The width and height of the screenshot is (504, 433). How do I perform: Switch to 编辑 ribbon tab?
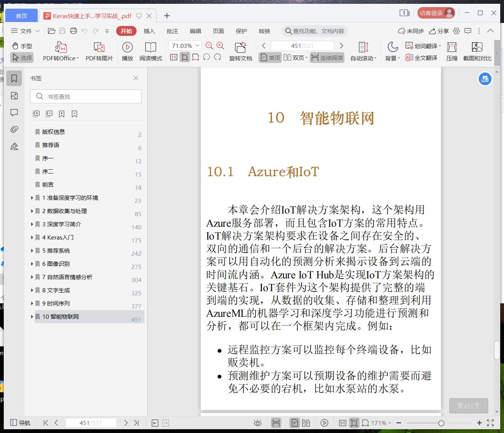195,31
